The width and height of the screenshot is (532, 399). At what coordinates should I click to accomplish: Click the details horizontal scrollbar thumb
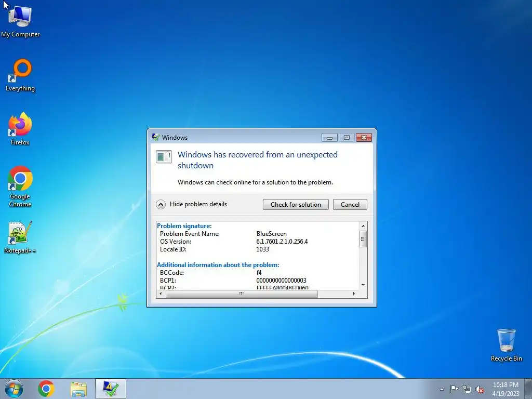(242, 294)
